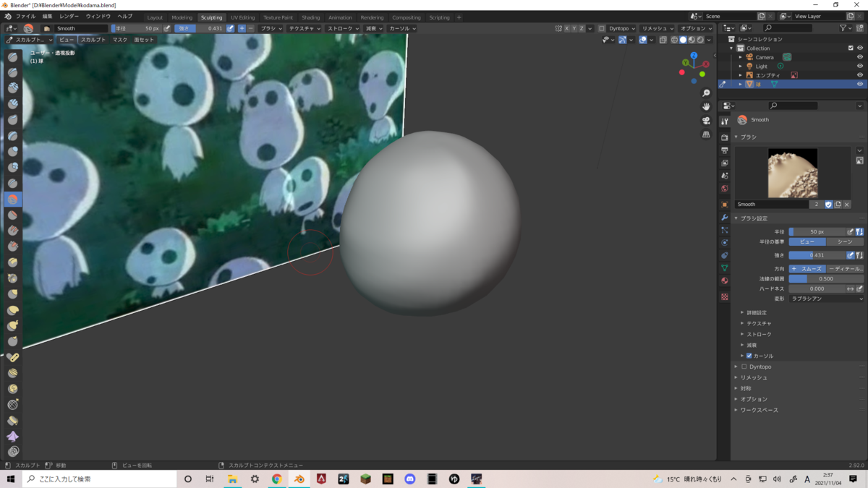Viewport: 868px width, 488px height.
Task: Open the 面セット menu in viewport header
Action: 143,40
